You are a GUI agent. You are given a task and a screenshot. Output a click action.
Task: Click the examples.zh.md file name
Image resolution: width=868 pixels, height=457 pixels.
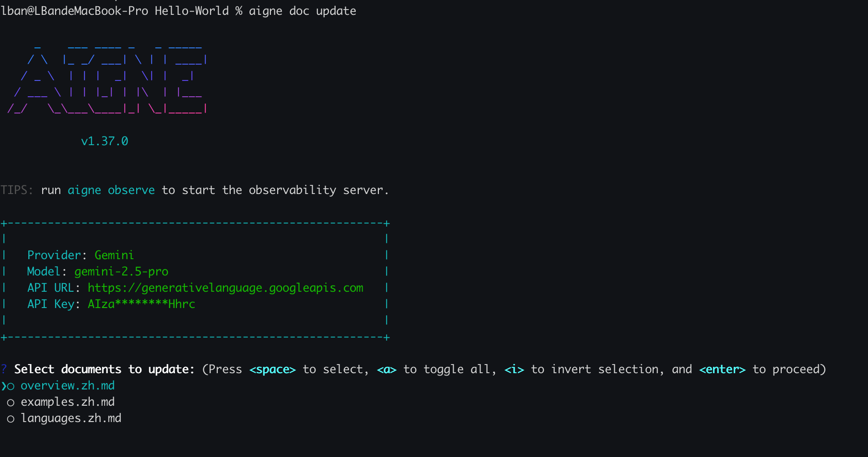pos(68,402)
